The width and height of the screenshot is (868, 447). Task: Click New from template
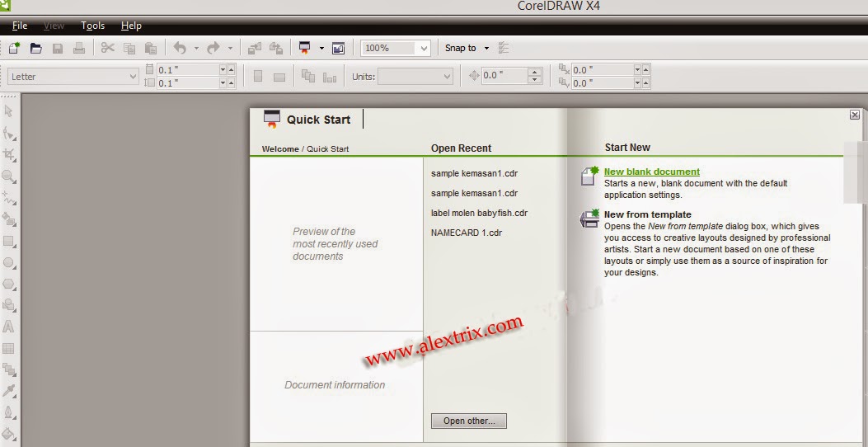coord(647,214)
